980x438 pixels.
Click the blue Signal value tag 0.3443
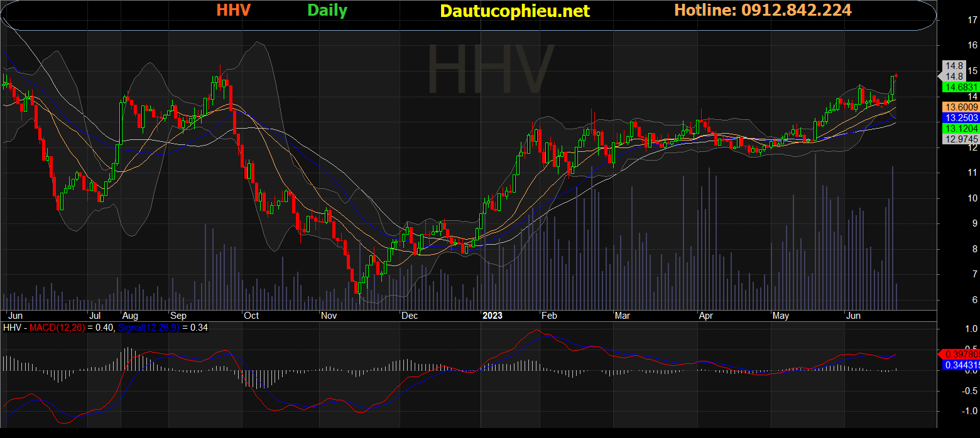pos(962,365)
